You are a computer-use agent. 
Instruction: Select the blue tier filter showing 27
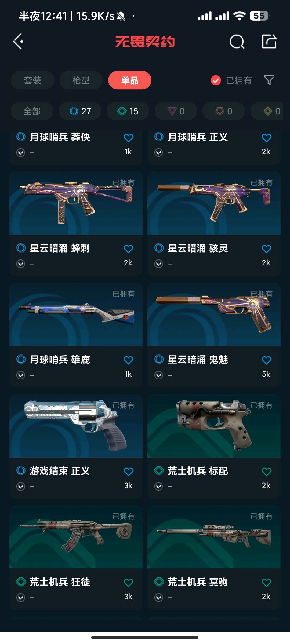pyautogui.click(x=80, y=111)
